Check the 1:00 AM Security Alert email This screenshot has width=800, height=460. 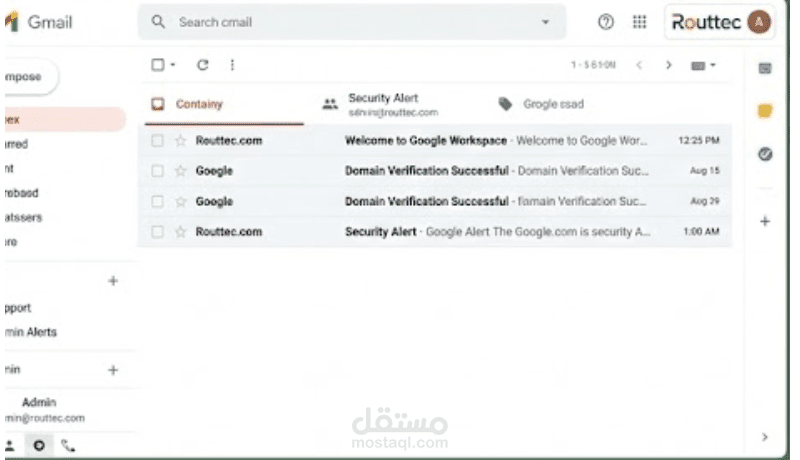[x=158, y=232]
